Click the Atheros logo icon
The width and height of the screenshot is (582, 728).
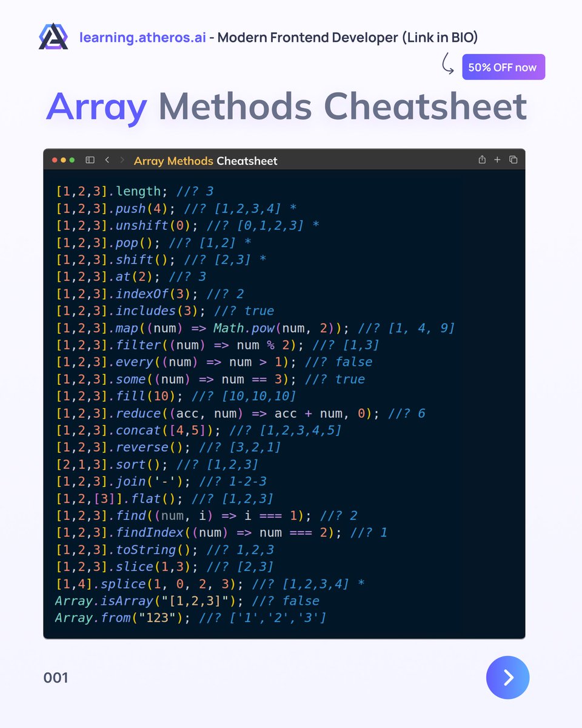pos(53,37)
